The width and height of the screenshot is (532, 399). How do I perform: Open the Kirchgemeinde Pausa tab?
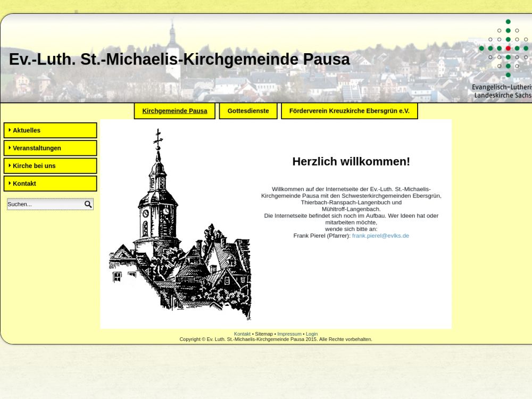pos(174,111)
